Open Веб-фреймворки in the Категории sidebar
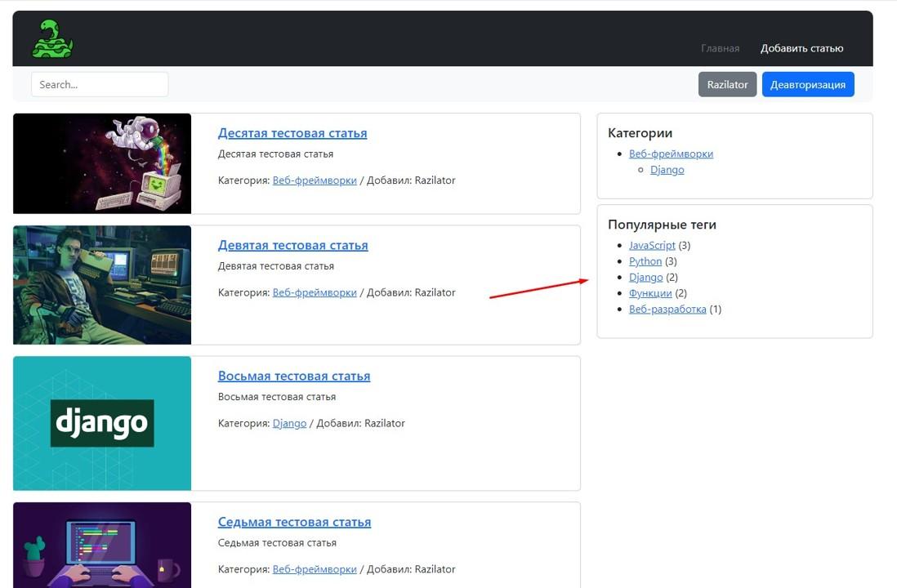 [x=671, y=154]
